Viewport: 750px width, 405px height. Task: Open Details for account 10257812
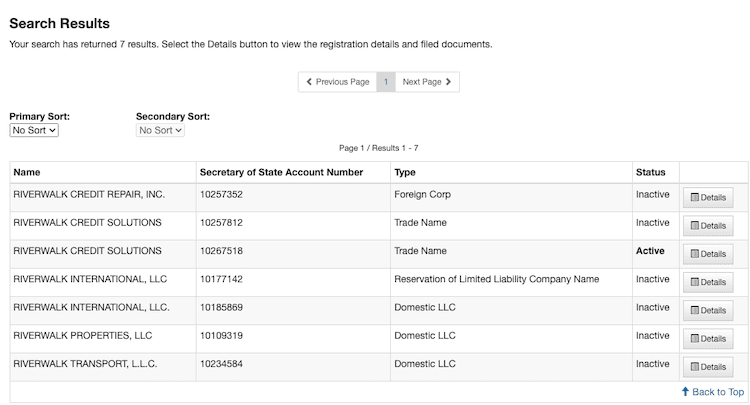[x=708, y=226]
